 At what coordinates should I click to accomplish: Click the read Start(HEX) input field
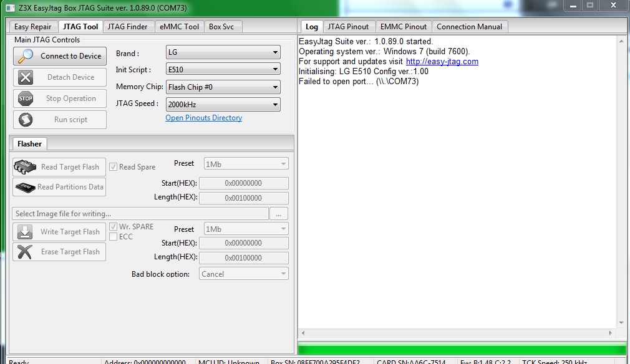244,183
